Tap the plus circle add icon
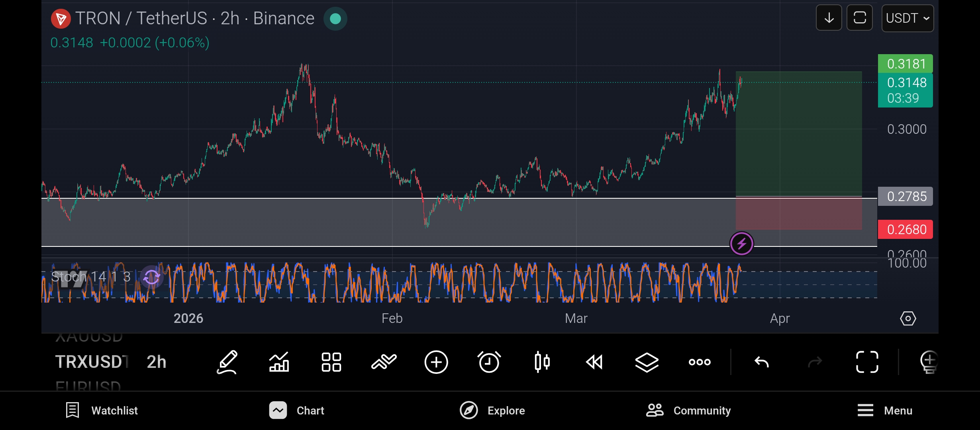Viewport: 980px width, 430px height. 436,362
